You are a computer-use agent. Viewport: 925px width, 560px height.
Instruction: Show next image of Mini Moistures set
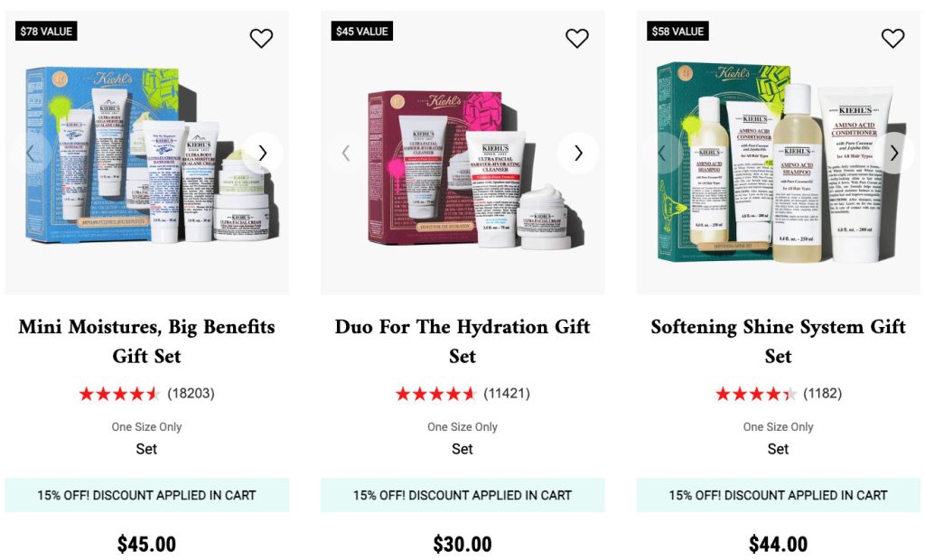[263, 153]
